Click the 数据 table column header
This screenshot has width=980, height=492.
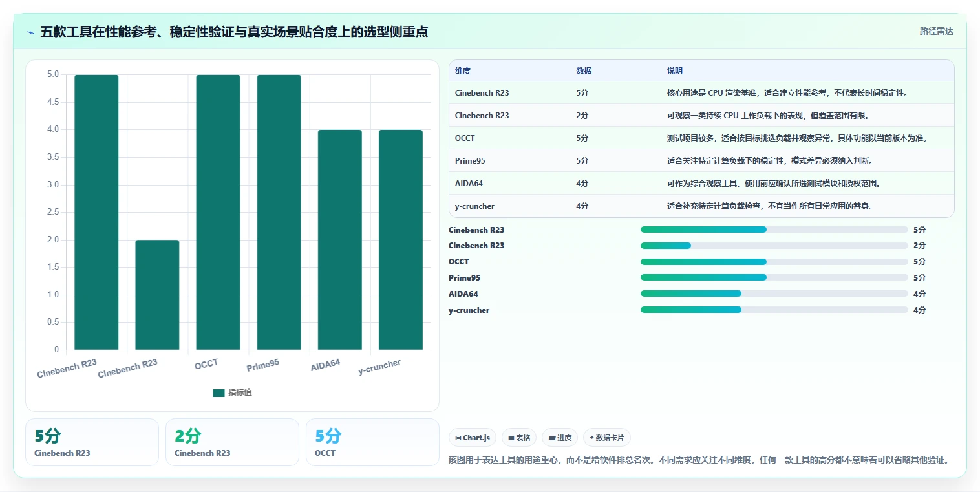[584, 71]
